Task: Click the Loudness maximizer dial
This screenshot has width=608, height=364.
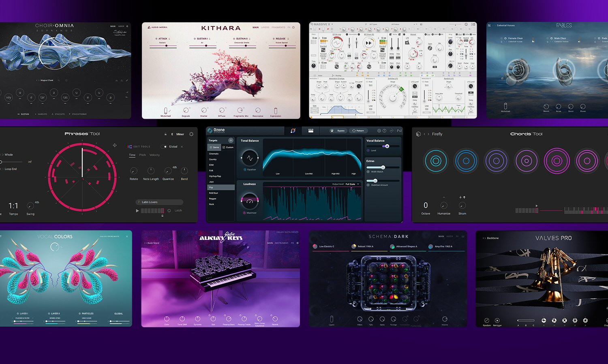Action: point(250,201)
